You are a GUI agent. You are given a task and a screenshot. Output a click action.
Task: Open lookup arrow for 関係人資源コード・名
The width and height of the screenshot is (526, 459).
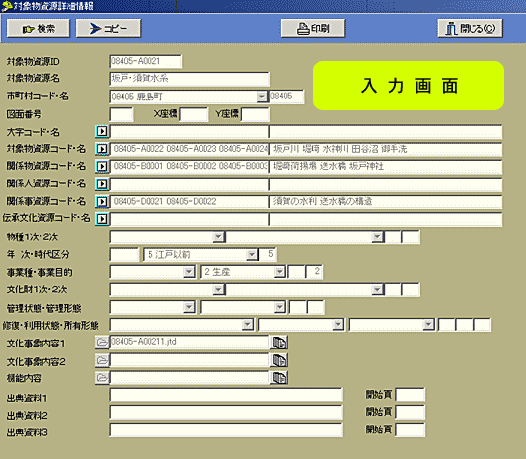tap(102, 184)
